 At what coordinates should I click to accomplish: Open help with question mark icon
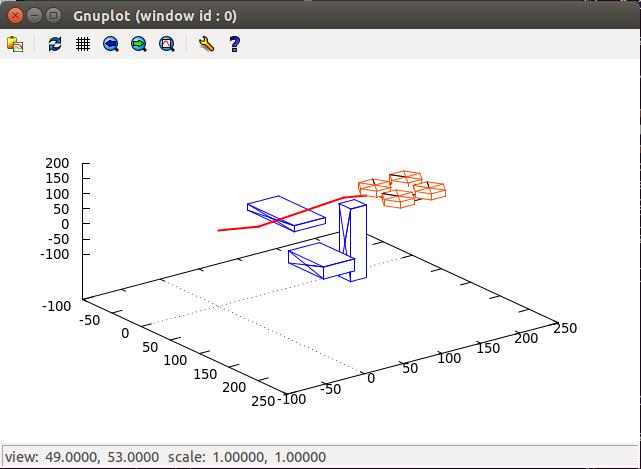click(x=234, y=44)
